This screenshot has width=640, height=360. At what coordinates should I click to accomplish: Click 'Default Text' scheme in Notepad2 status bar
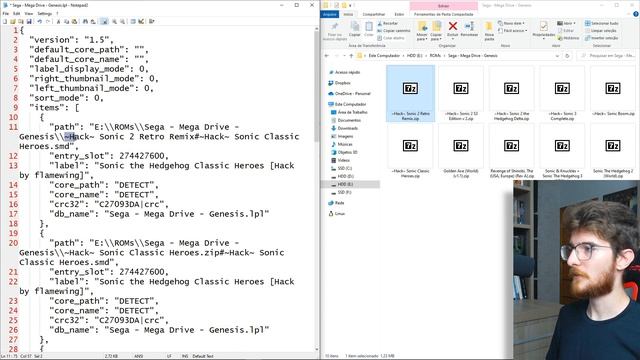point(203,356)
